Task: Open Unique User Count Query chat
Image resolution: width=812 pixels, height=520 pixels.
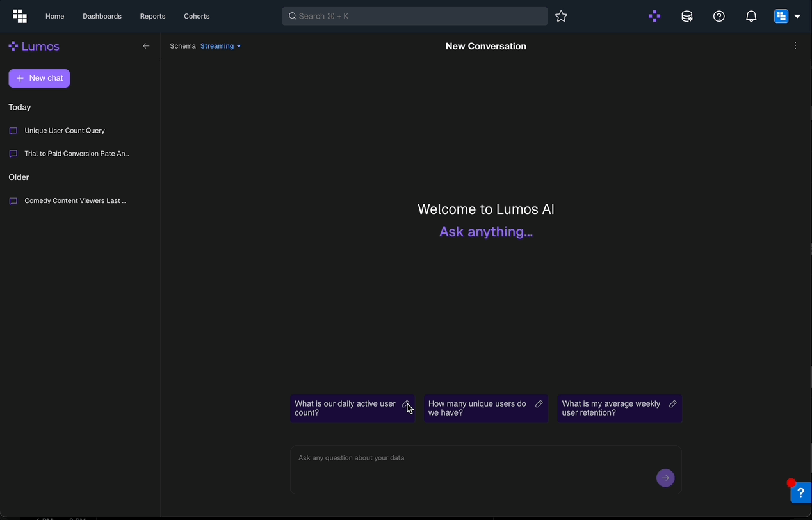Action: (x=65, y=131)
